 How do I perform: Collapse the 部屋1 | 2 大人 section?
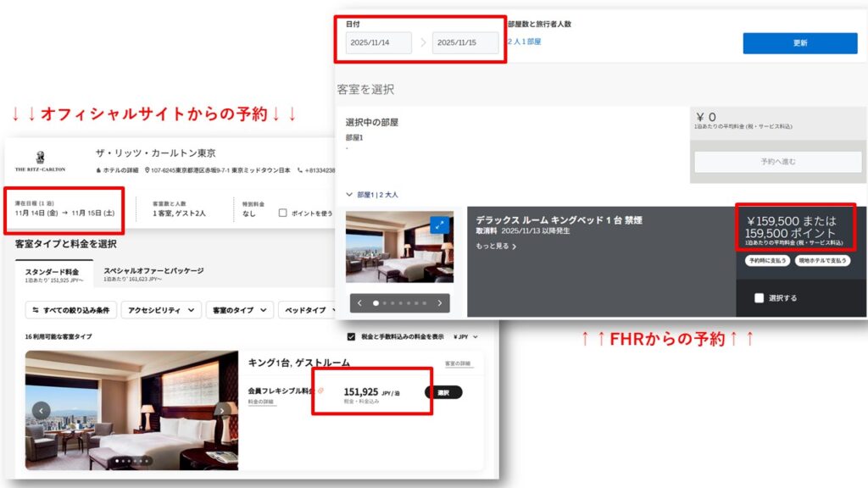[350, 195]
